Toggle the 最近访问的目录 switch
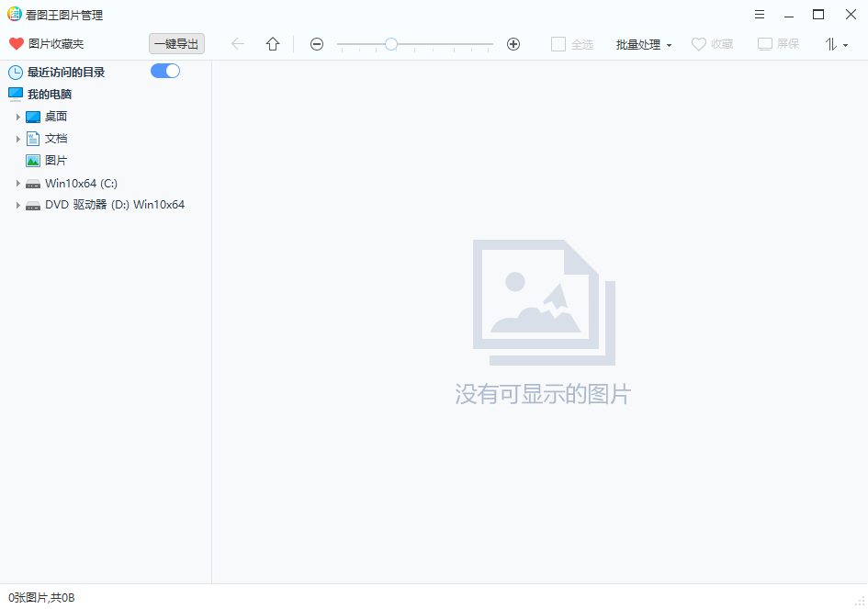The width and height of the screenshot is (868, 609). point(164,70)
